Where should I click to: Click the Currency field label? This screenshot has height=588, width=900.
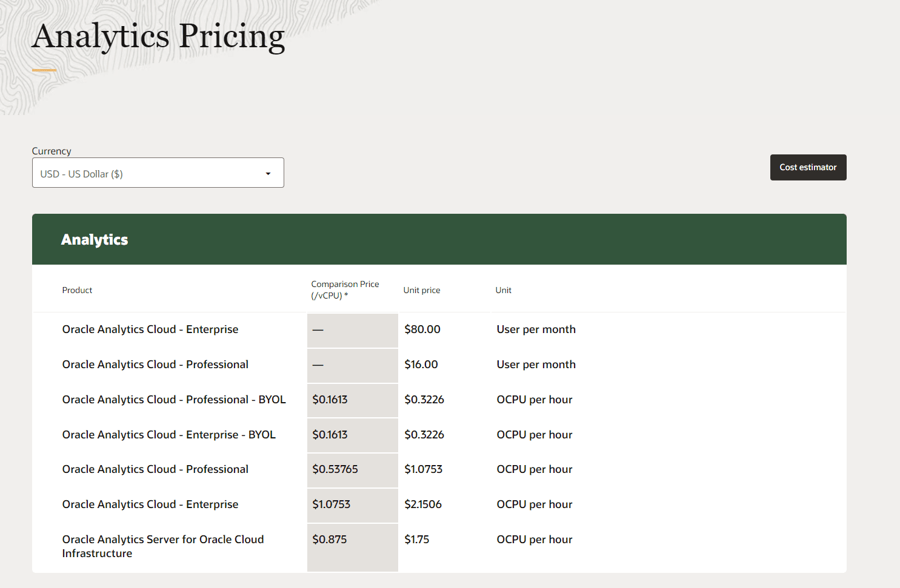52,151
